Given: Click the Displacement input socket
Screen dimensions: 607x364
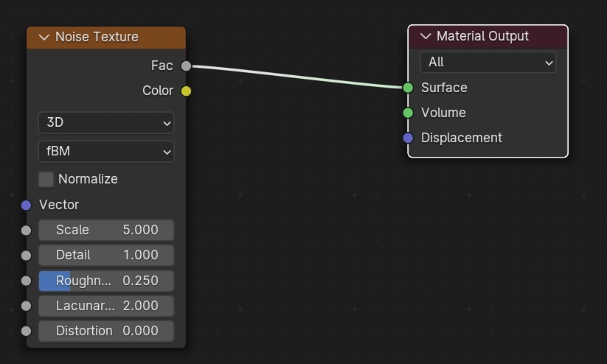Looking at the screenshot, I should coord(408,138).
